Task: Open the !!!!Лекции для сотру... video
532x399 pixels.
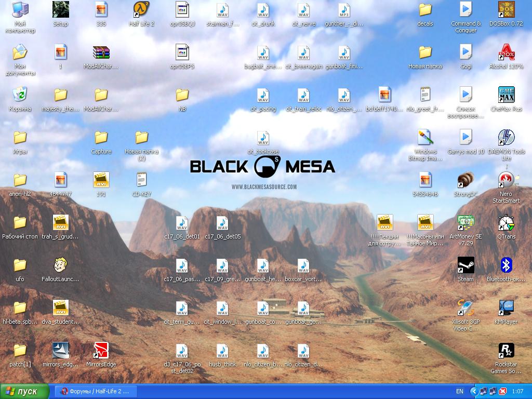Action: 384,222
